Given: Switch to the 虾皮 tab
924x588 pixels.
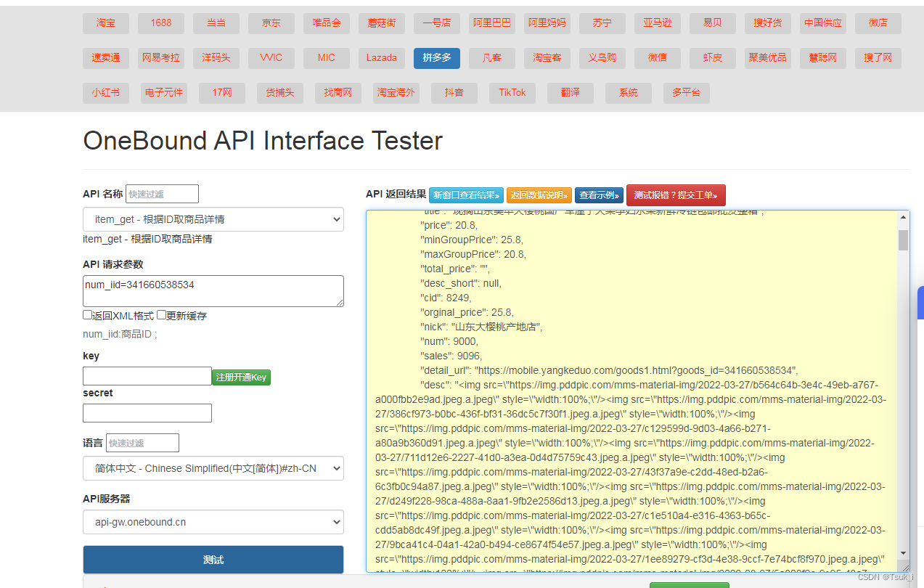Looking at the screenshot, I should [713, 58].
